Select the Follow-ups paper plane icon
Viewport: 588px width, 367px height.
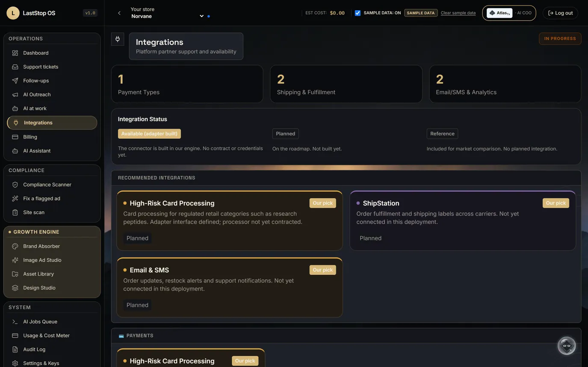pos(15,81)
